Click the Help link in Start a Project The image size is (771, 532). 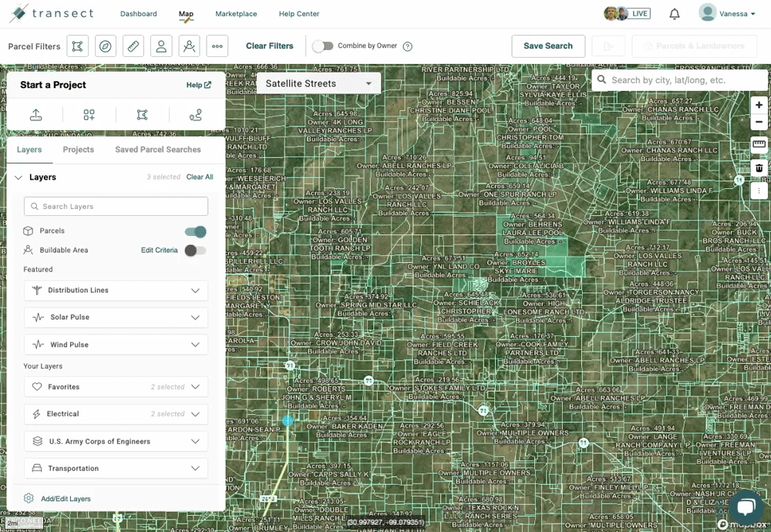[199, 85]
